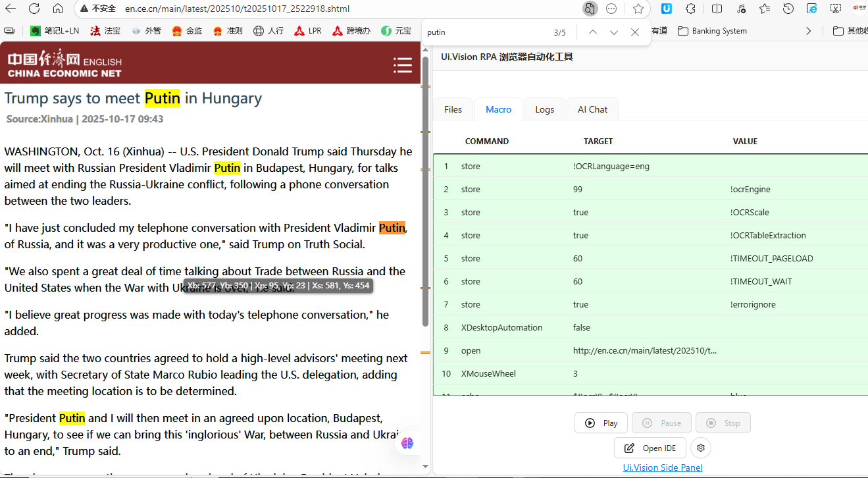Refresh the current page
Image resolution: width=868 pixels, height=478 pixels.
tap(34, 9)
